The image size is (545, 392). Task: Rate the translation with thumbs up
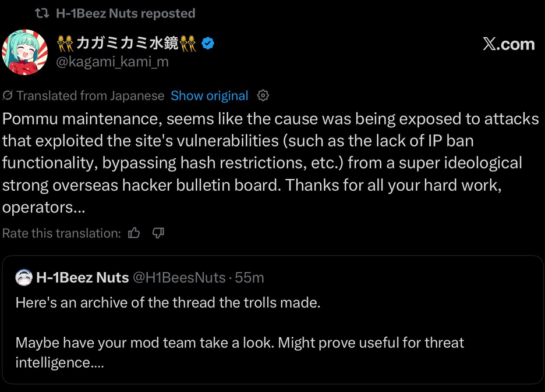tap(135, 233)
